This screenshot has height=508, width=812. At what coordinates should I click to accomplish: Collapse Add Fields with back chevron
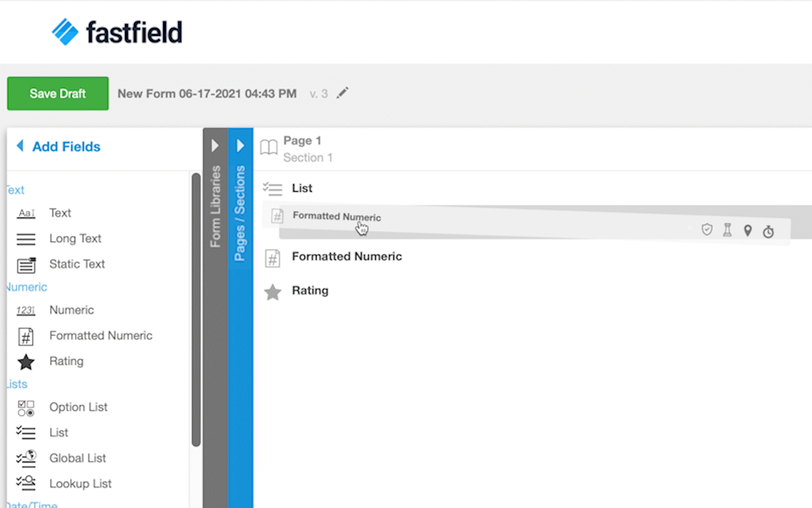21,146
